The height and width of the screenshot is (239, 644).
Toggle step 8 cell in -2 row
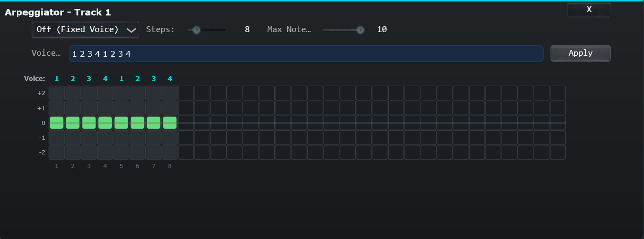click(x=170, y=152)
